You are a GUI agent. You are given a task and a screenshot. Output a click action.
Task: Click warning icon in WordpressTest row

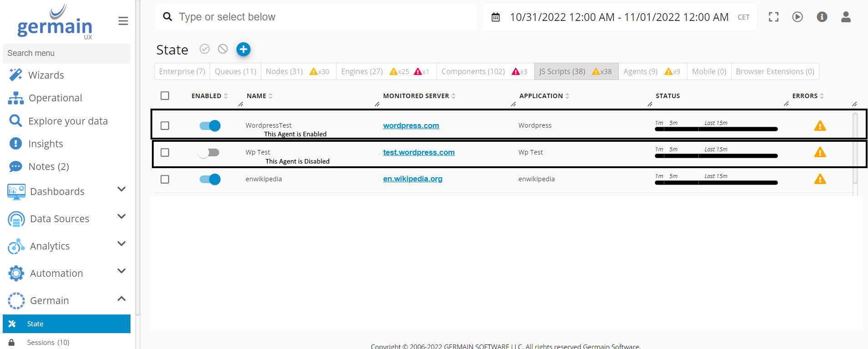pos(820,126)
